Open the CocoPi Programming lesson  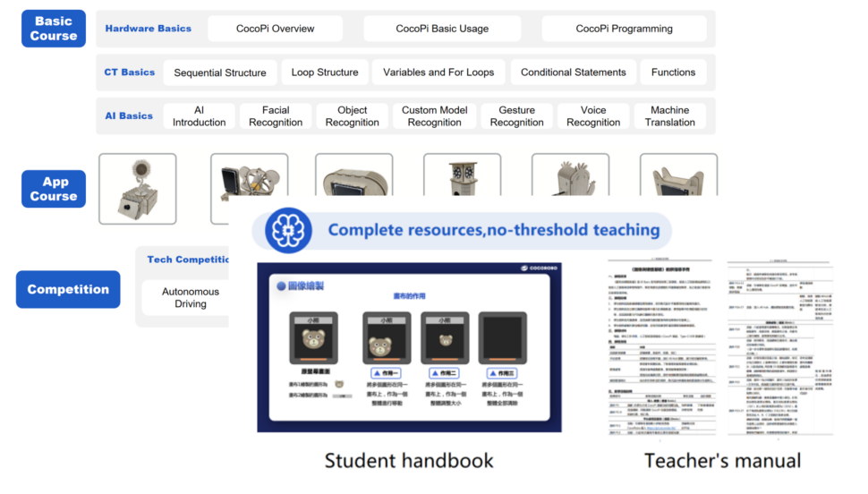point(624,29)
